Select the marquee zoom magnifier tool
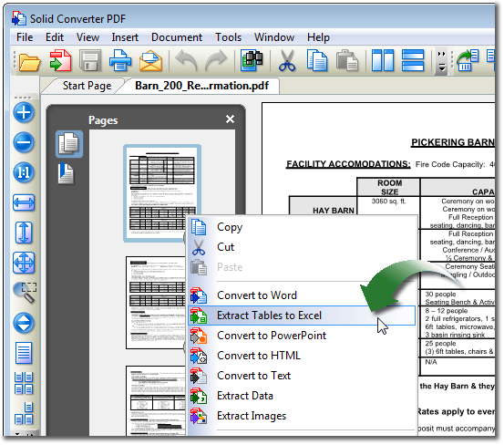504x445 pixels. [x=25, y=292]
